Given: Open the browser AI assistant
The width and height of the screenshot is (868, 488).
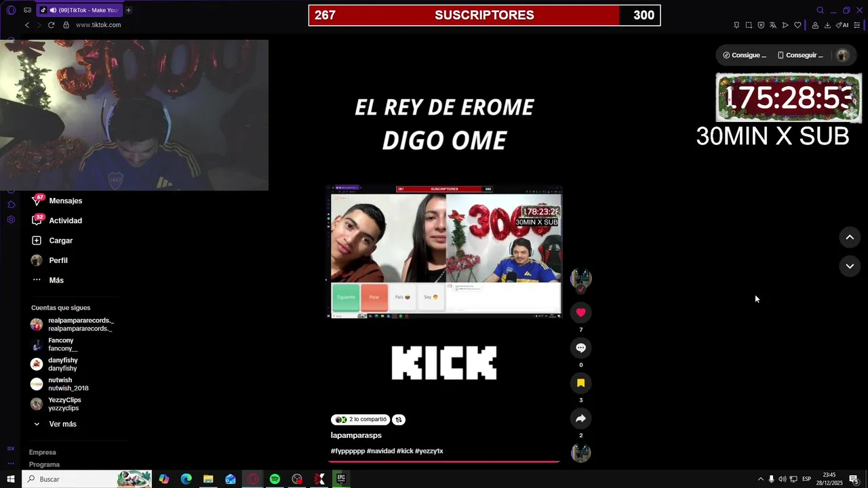Looking at the screenshot, I should (x=842, y=25).
